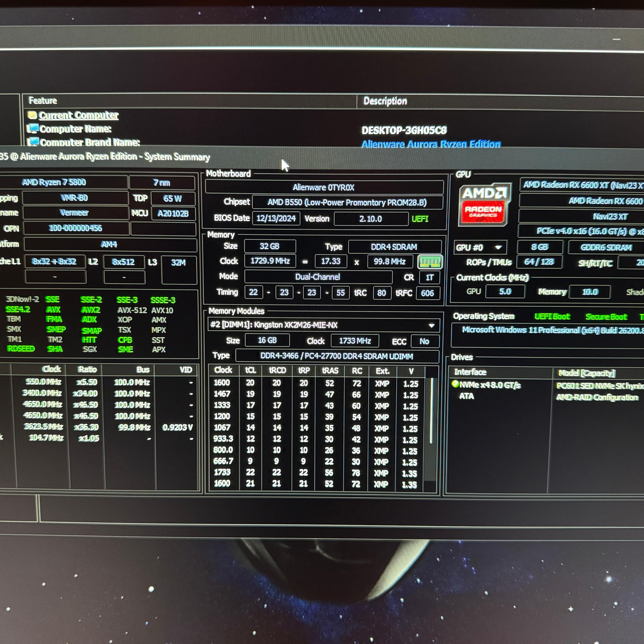
Task: Click the green AVX2 feature label
Action: [91, 310]
